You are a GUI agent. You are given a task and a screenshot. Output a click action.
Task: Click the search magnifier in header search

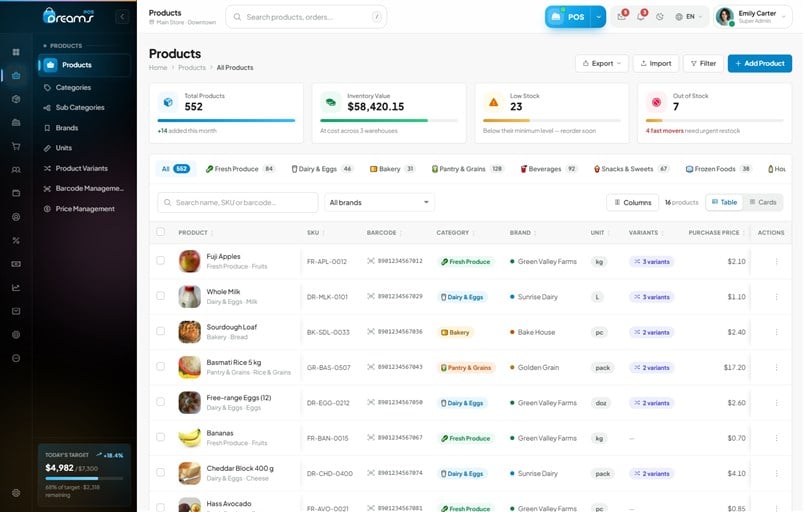point(237,17)
